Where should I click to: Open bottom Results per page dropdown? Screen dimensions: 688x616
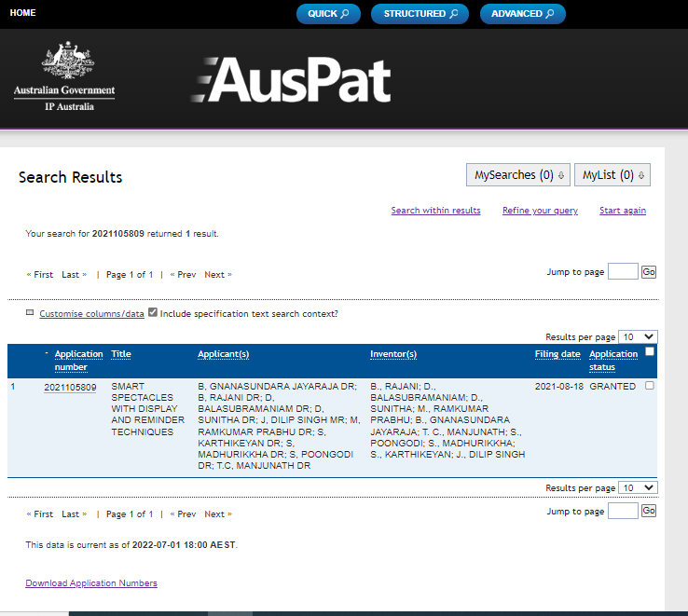[x=638, y=488]
